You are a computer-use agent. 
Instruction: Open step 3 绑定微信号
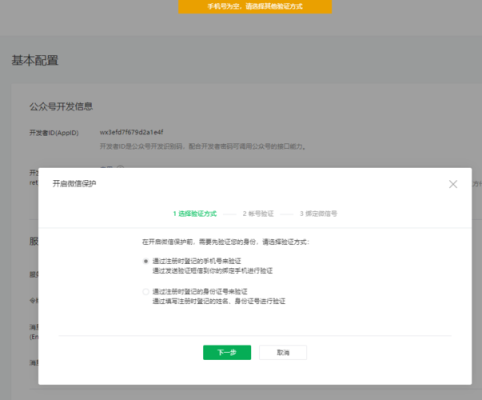coord(318,214)
